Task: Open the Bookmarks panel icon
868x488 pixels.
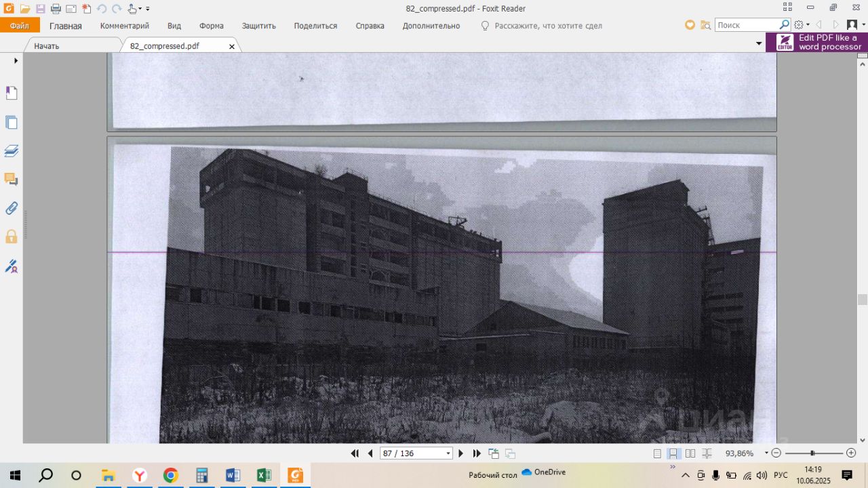Action: pyautogui.click(x=12, y=93)
